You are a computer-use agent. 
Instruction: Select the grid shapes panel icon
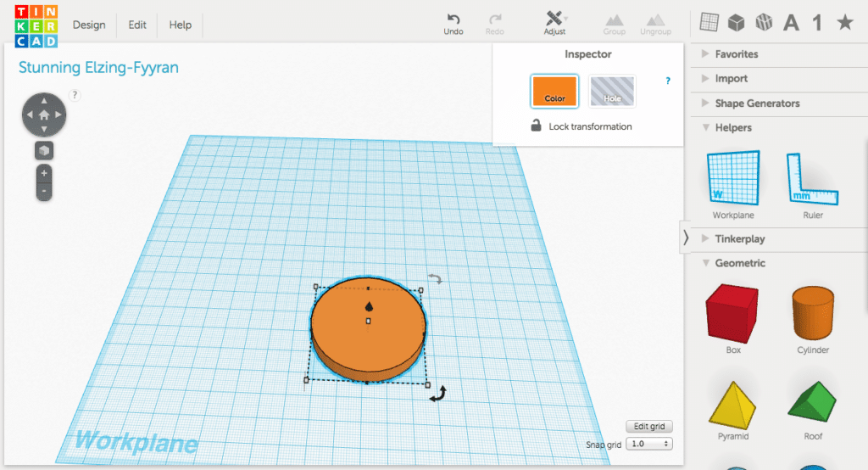click(x=709, y=22)
